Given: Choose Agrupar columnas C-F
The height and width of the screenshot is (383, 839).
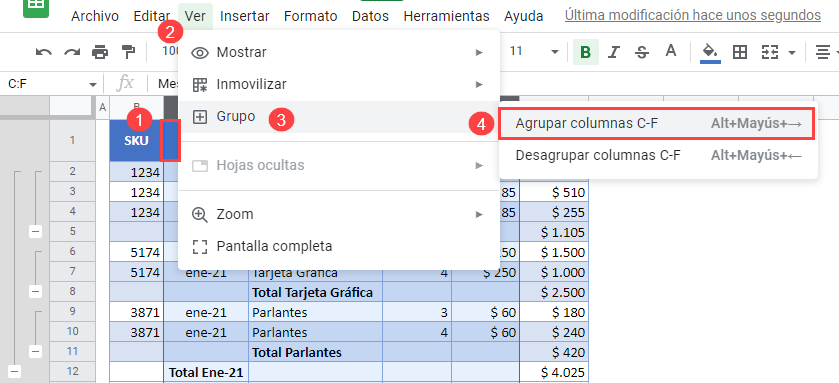Looking at the screenshot, I should (x=658, y=124).
